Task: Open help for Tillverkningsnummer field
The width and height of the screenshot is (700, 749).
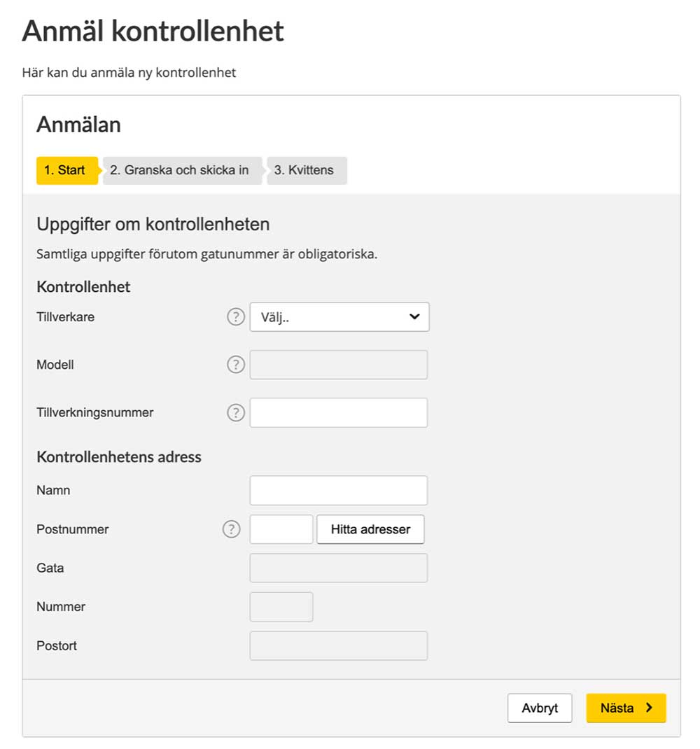Action: tap(235, 412)
